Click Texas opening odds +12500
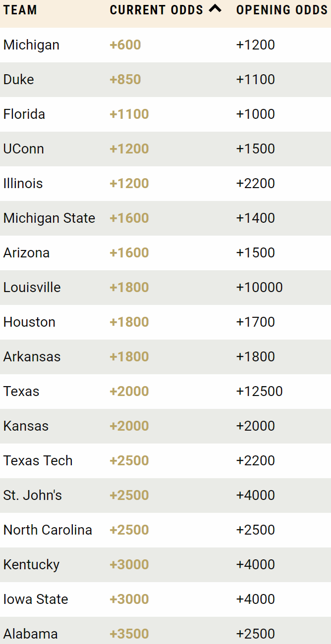The width and height of the screenshot is (331, 644). pyautogui.click(x=259, y=392)
